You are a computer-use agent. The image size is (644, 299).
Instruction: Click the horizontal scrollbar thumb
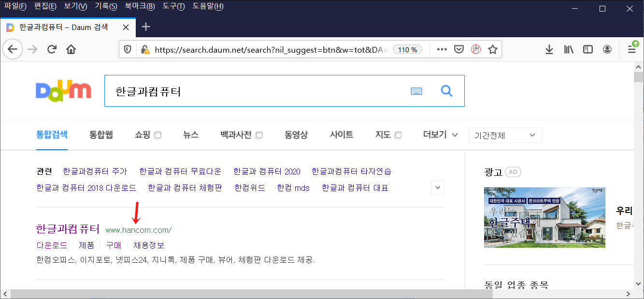tap(252, 294)
